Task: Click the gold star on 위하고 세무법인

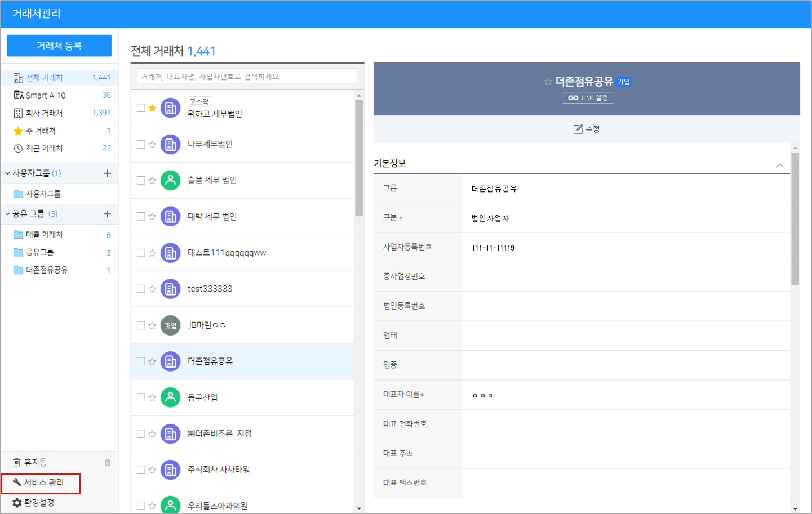Action: (x=152, y=108)
